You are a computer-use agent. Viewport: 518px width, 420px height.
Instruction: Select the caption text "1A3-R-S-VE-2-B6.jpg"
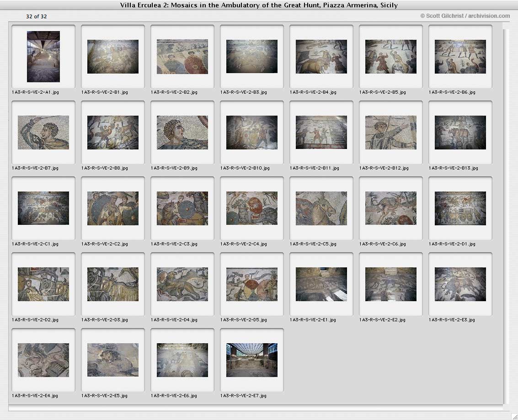point(452,92)
